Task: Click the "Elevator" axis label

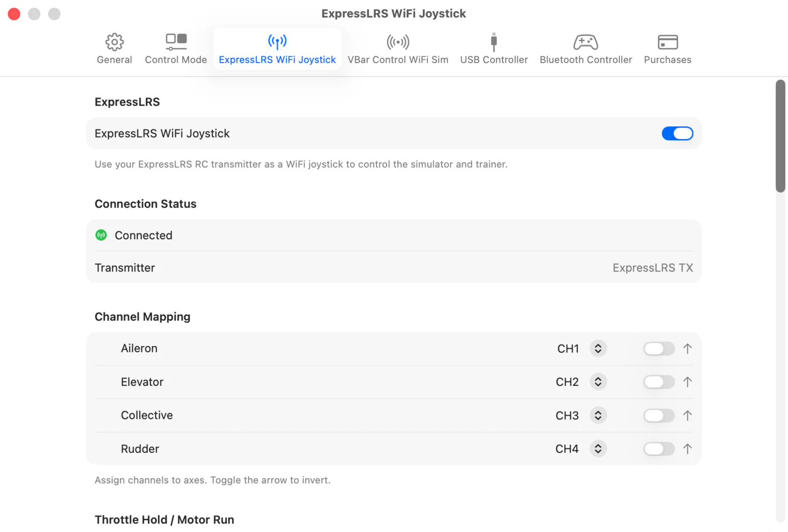Action: (142, 382)
